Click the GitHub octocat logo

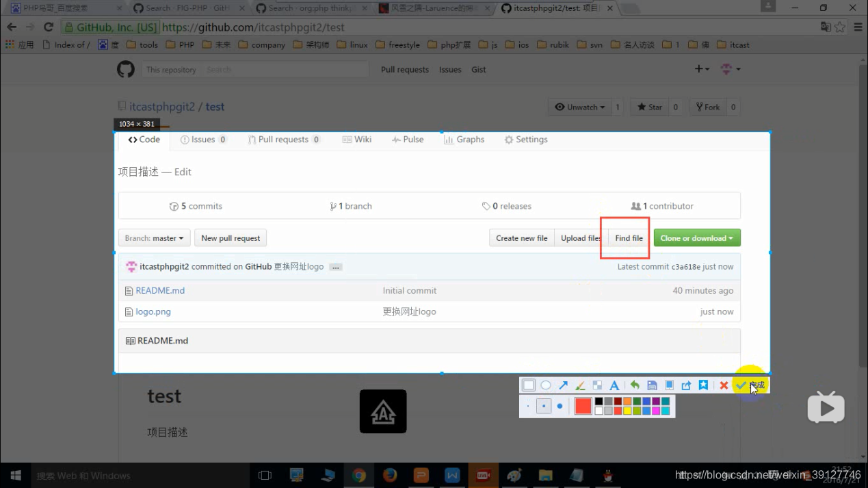[x=125, y=69]
